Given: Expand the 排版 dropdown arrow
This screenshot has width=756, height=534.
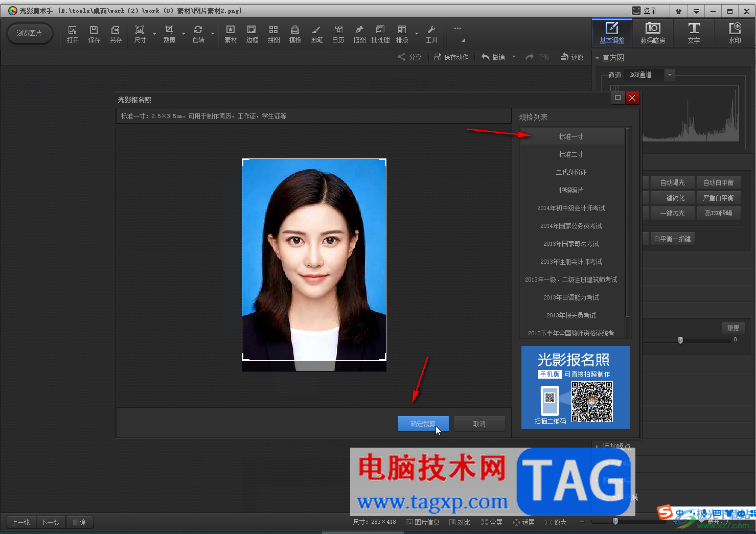Looking at the screenshot, I should click(417, 34).
